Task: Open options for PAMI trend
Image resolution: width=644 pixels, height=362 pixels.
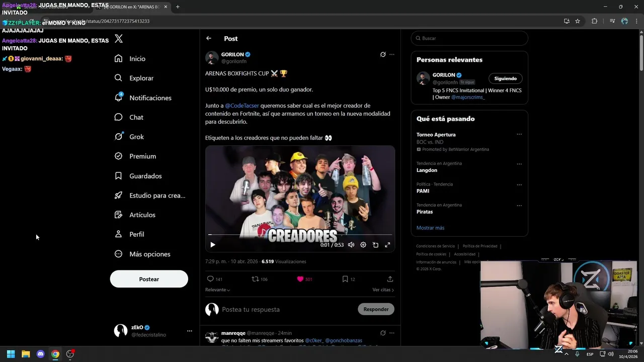Action: (x=519, y=185)
